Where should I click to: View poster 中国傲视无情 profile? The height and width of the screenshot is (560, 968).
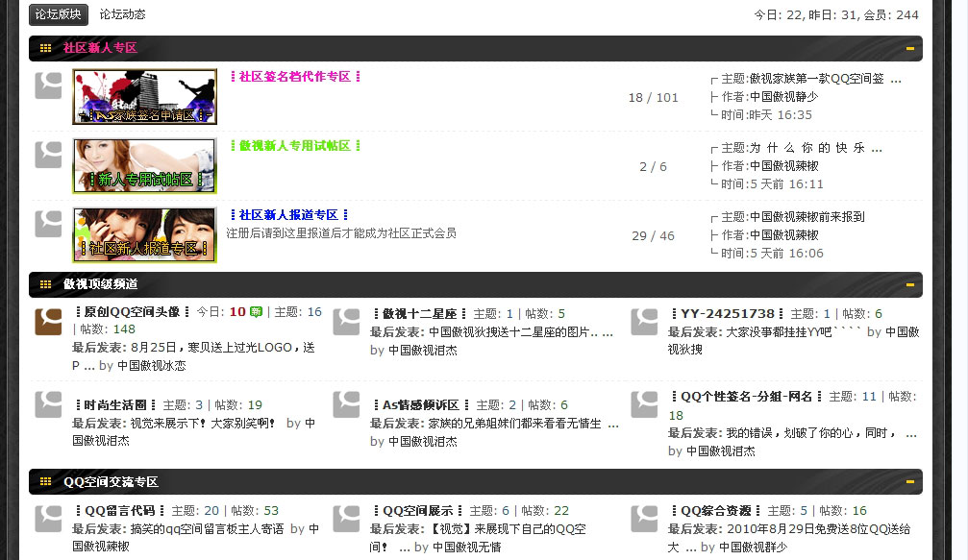coord(467,548)
